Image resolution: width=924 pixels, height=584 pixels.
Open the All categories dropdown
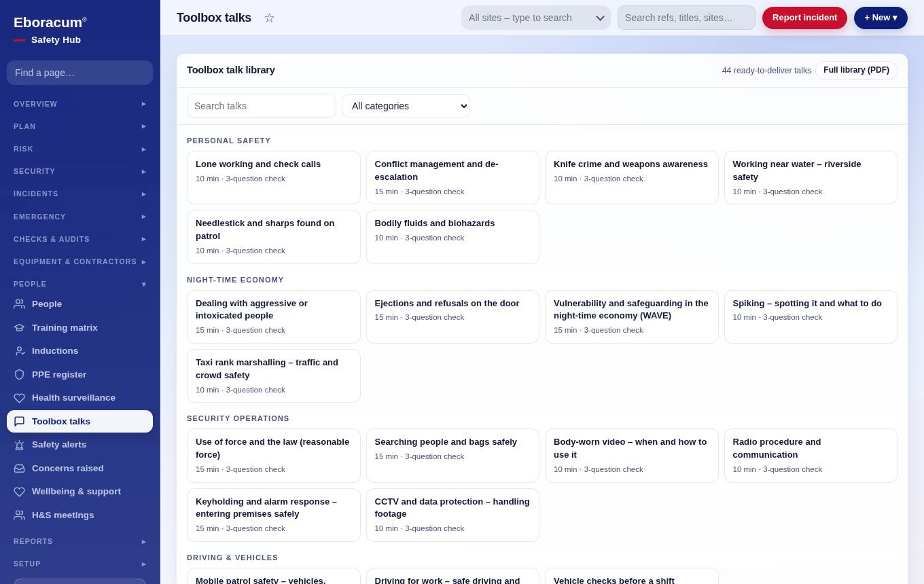pyautogui.click(x=406, y=106)
